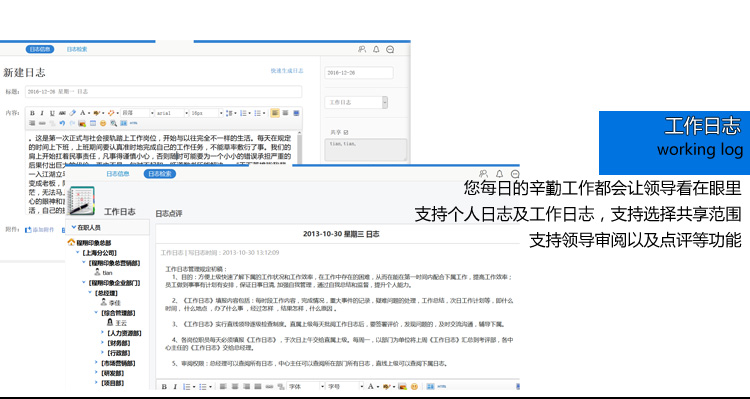Click the insert image icon in new-log editor

[x=82, y=123]
